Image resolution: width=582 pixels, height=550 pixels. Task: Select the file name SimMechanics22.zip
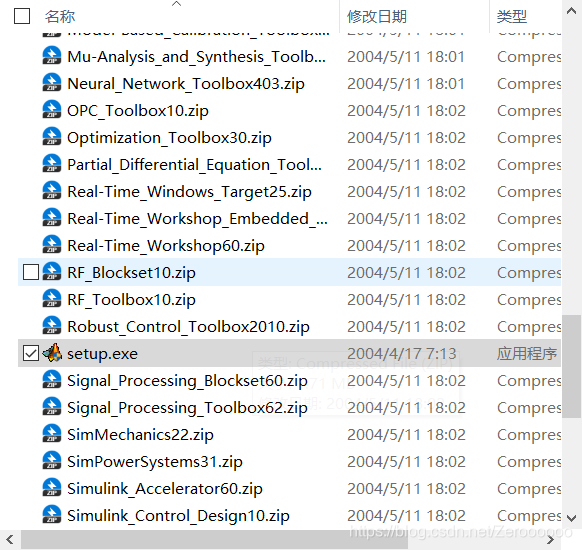tap(140, 435)
